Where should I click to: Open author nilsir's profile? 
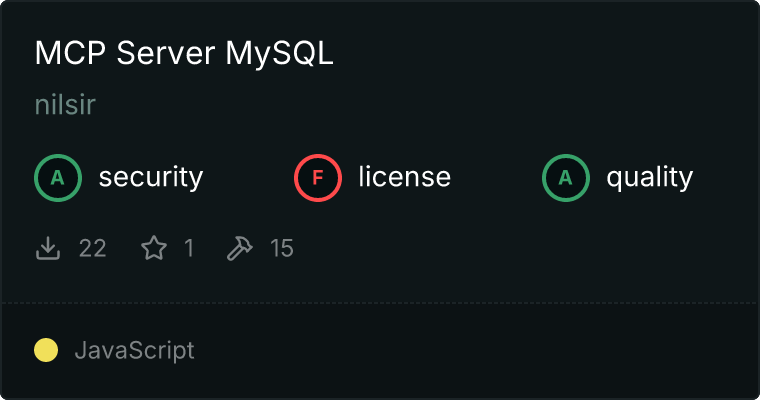65,104
